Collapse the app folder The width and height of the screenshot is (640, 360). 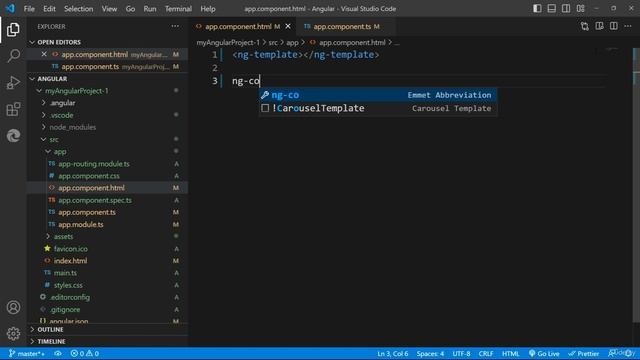click(x=108, y=151)
